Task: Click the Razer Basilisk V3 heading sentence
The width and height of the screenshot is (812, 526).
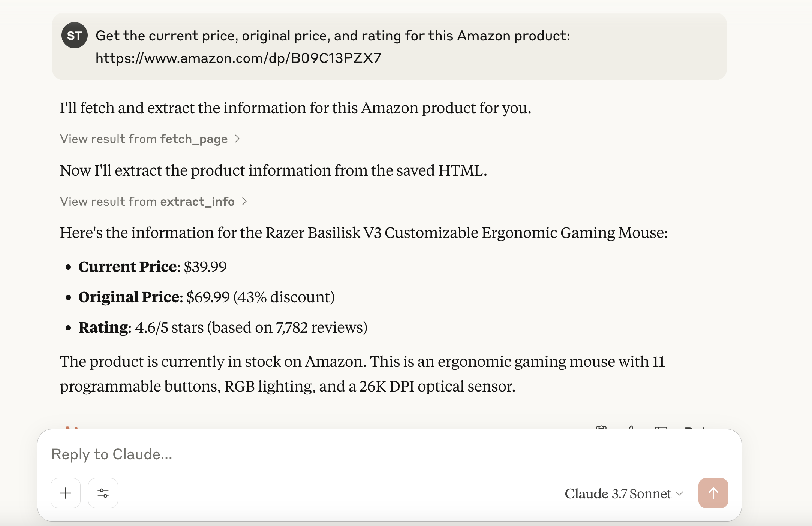Action: (x=364, y=233)
